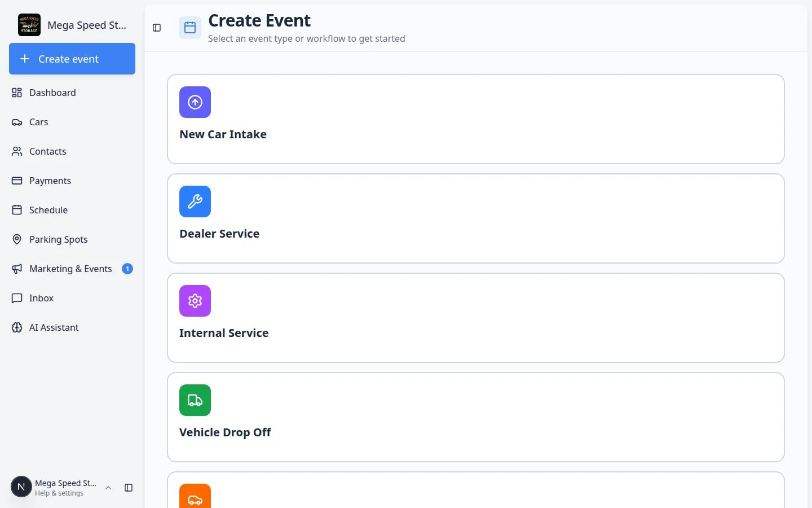
Task: Click the New Car Intake arrow icon
Action: (195, 102)
